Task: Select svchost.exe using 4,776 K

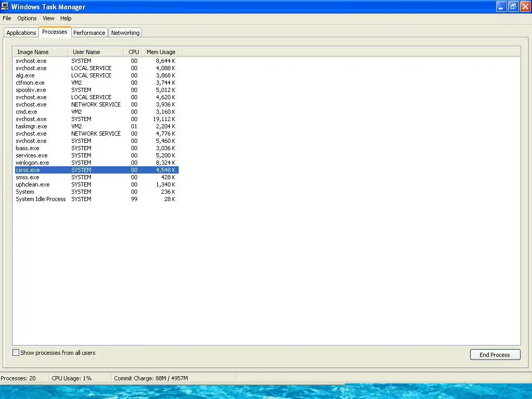Action: click(x=96, y=134)
